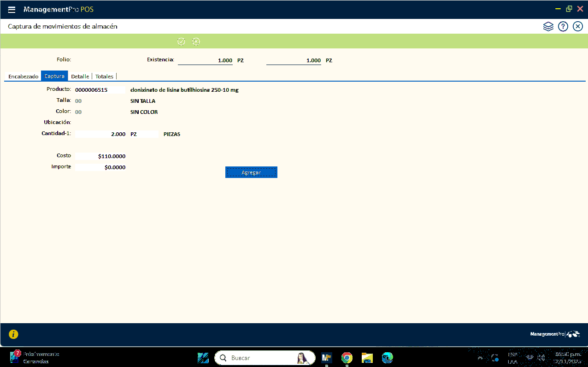Click the PZ unit field
588x367 pixels.
[x=143, y=134]
